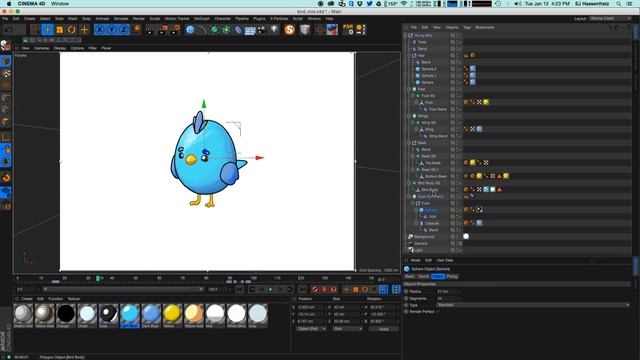The width and height of the screenshot is (640, 360).
Task: Open the render settings clapper icon
Action: (176, 29)
